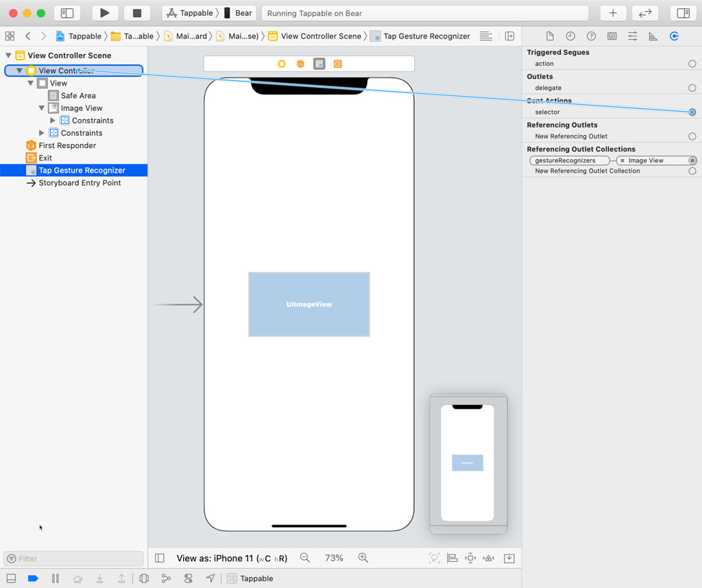The image size is (702, 588).
Task: Toggle the navigator sidebar button
Action: click(x=67, y=13)
